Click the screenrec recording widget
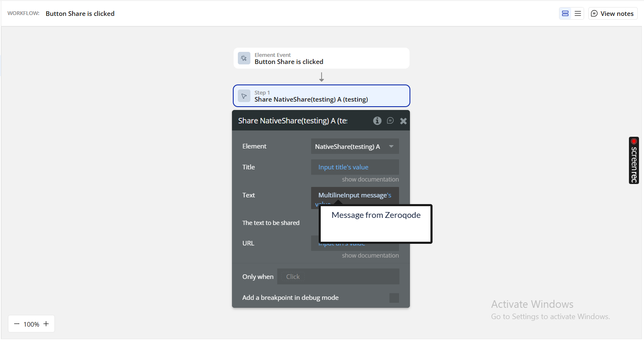 pos(634,160)
